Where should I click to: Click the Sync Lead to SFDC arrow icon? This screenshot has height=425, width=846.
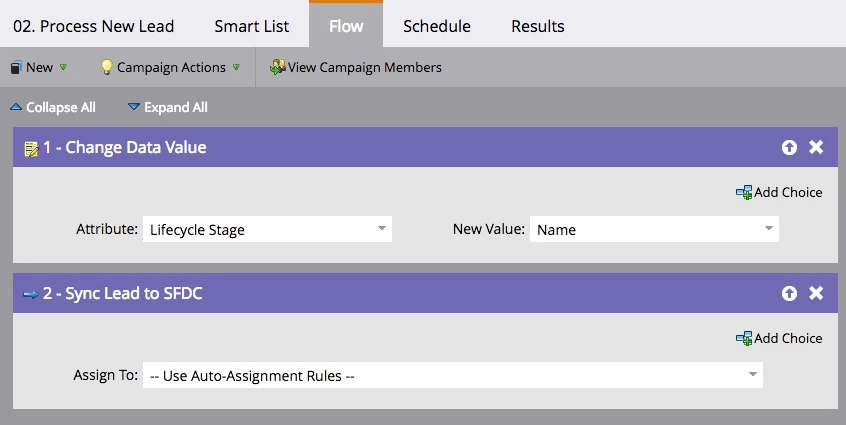coord(30,294)
